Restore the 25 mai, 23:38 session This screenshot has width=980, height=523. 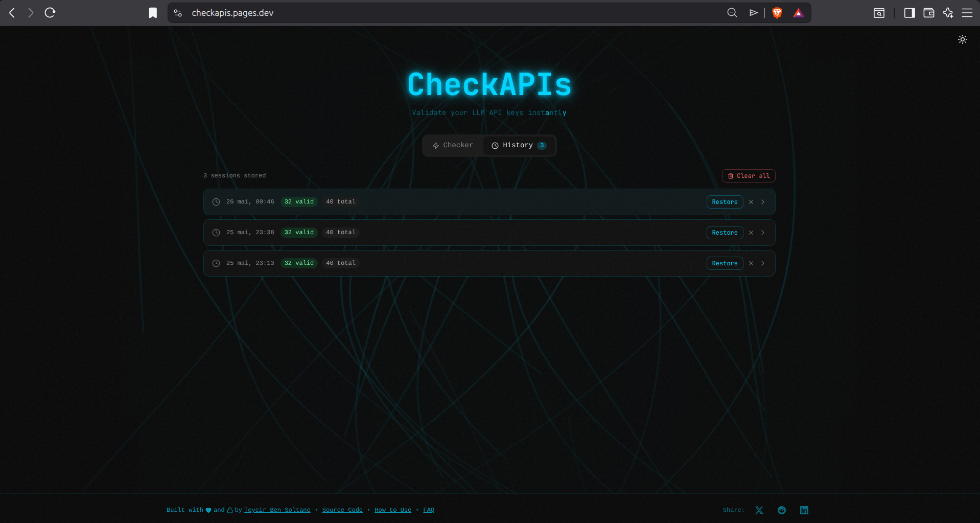(725, 233)
